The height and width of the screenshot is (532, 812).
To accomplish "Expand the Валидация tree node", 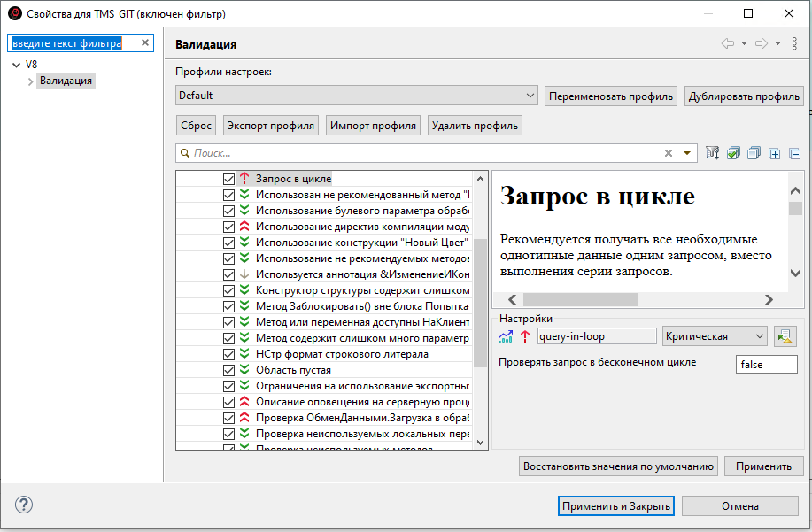I will (x=30, y=81).
